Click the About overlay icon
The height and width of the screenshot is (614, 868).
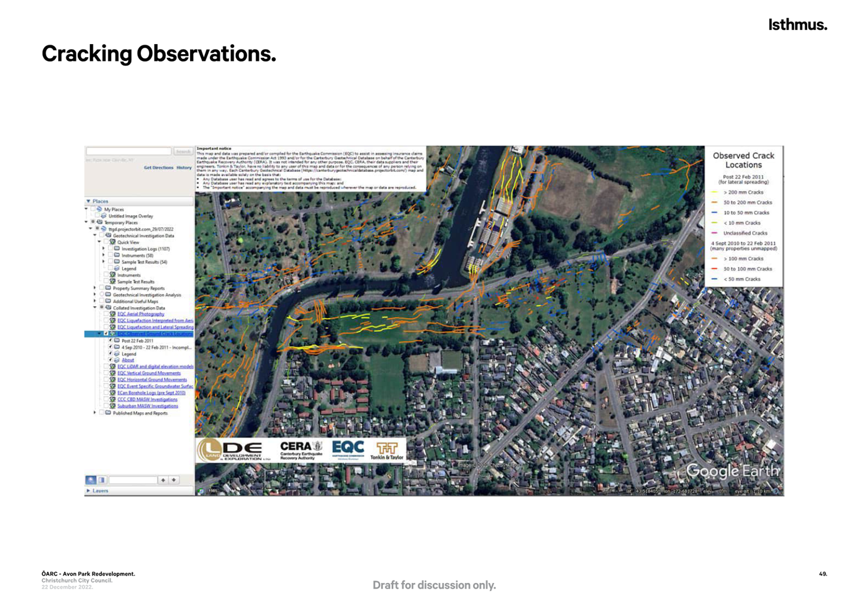click(117, 360)
